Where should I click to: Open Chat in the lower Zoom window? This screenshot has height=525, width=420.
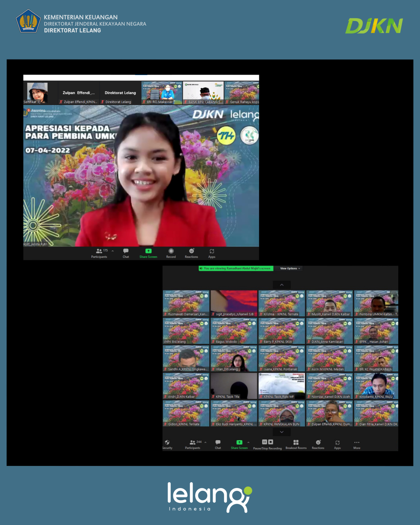218,444
